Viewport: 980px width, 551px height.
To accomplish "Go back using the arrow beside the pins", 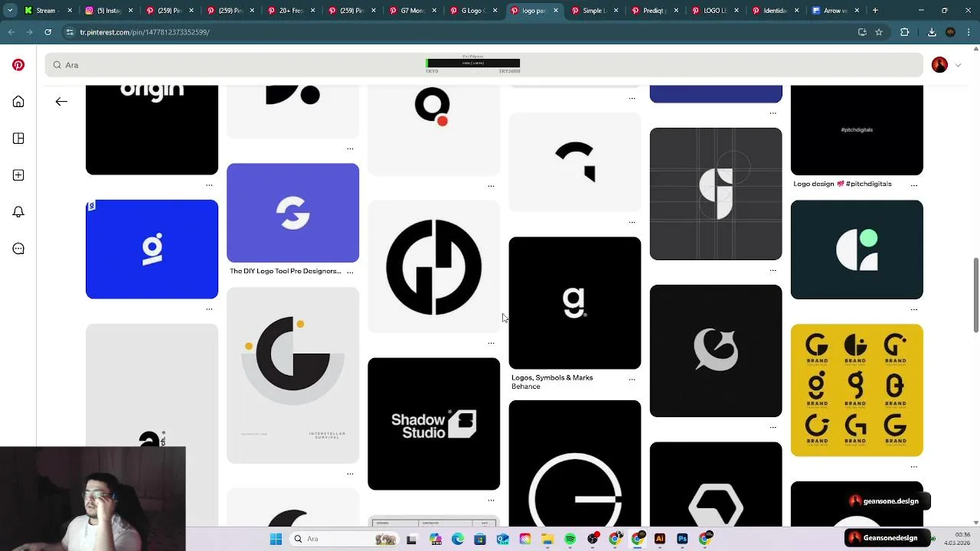I will 61,102.
